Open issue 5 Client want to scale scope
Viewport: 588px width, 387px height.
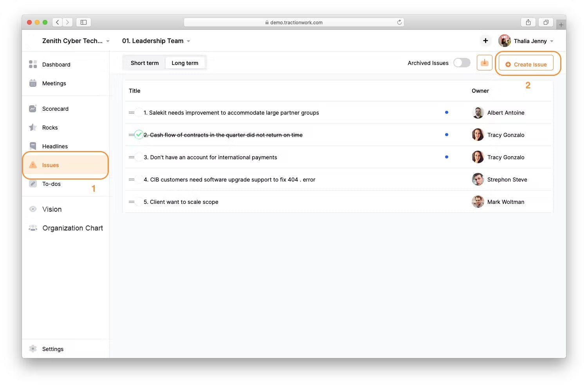click(x=181, y=202)
